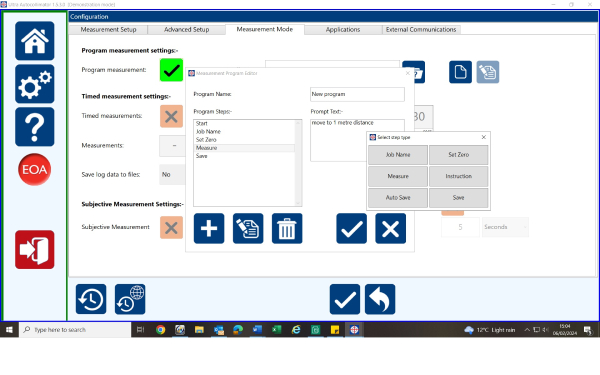Create a new program file icon
The width and height of the screenshot is (600, 375).
(460, 72)
